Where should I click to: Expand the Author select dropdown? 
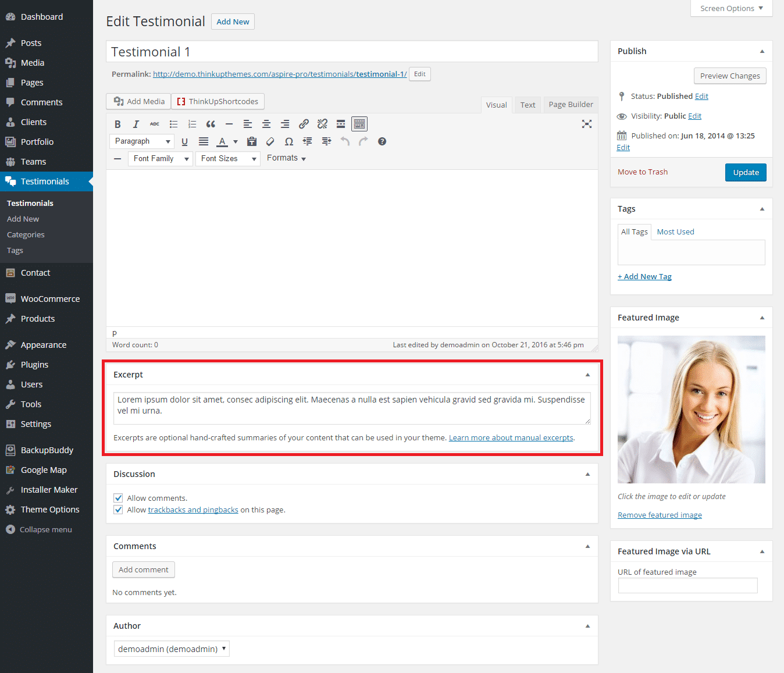click(172, 649)
